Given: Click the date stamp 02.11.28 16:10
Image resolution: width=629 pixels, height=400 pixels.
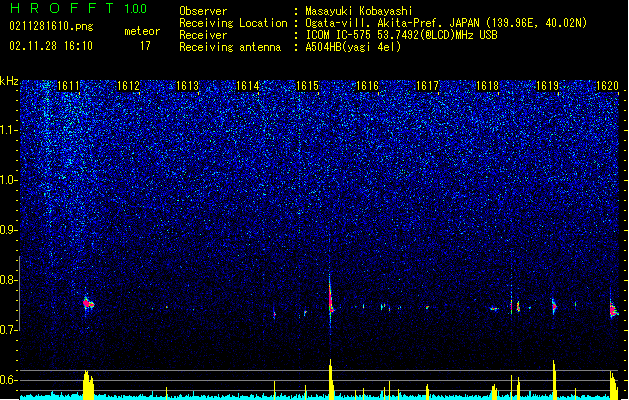Looking at the screenshot, I should (51, 46).
